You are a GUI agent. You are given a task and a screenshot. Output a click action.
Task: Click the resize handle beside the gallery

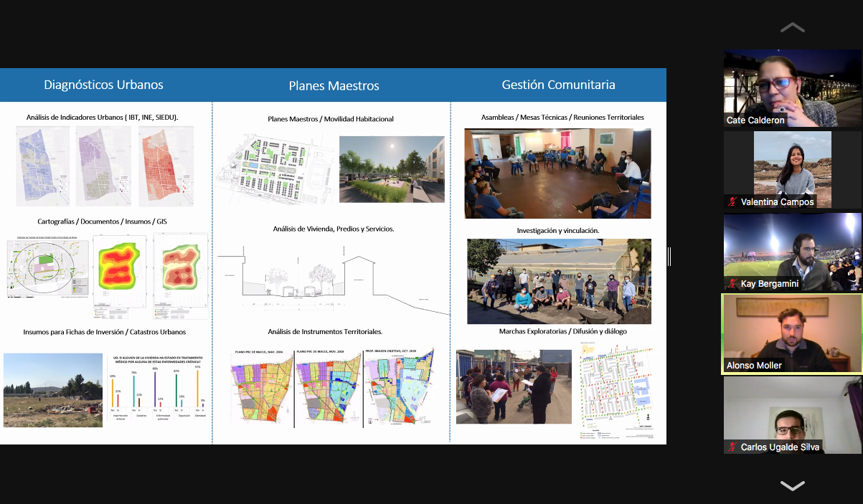(x=669, y=257)
